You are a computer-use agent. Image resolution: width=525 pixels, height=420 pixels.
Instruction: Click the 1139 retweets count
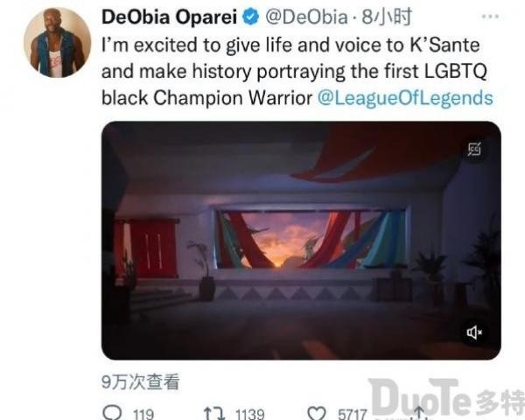[x=249, y=414]
